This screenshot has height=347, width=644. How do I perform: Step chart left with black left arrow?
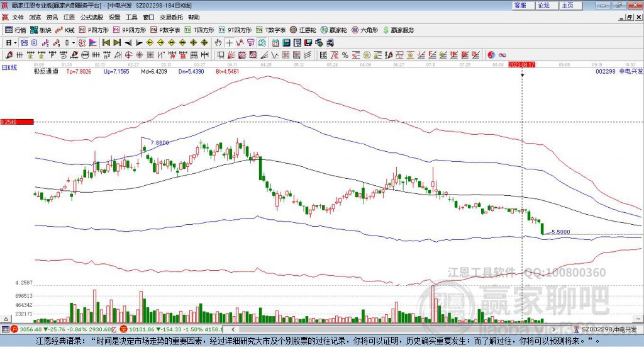click(x=128, y=43)
